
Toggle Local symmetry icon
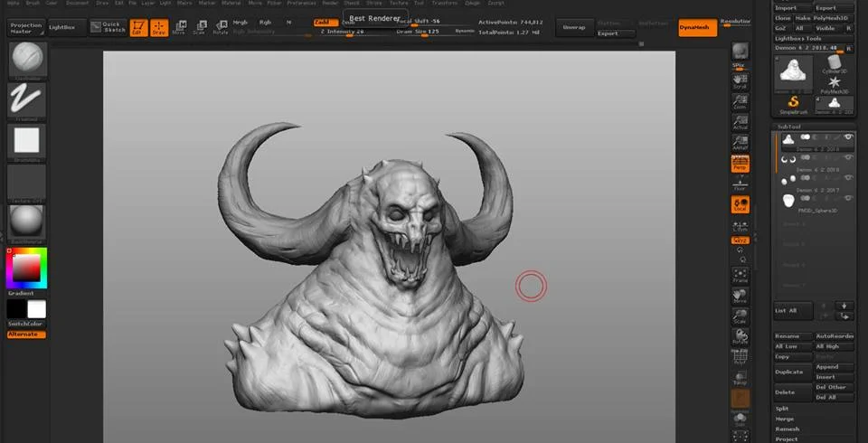click(x=741, y=204)
